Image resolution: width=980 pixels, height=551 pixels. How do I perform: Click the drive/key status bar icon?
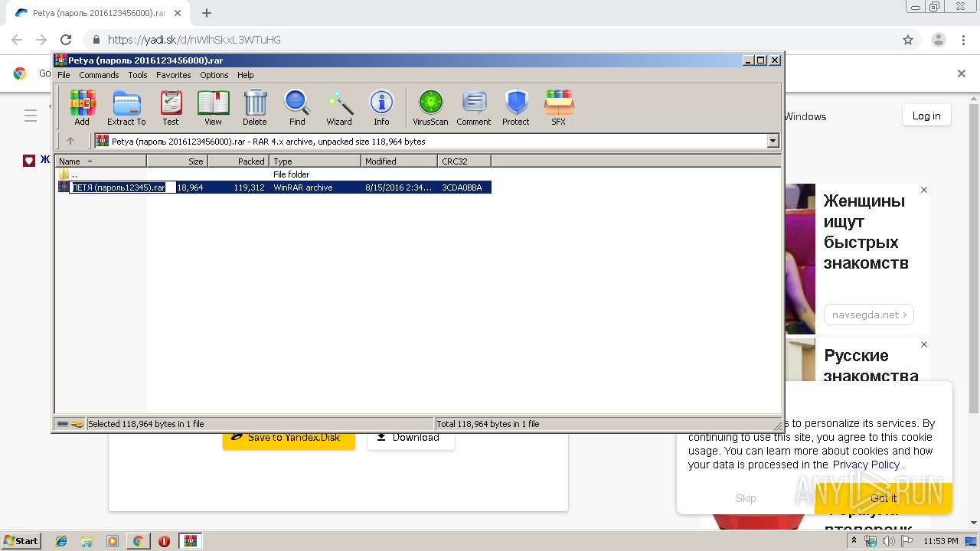click(x=70, y=423)
